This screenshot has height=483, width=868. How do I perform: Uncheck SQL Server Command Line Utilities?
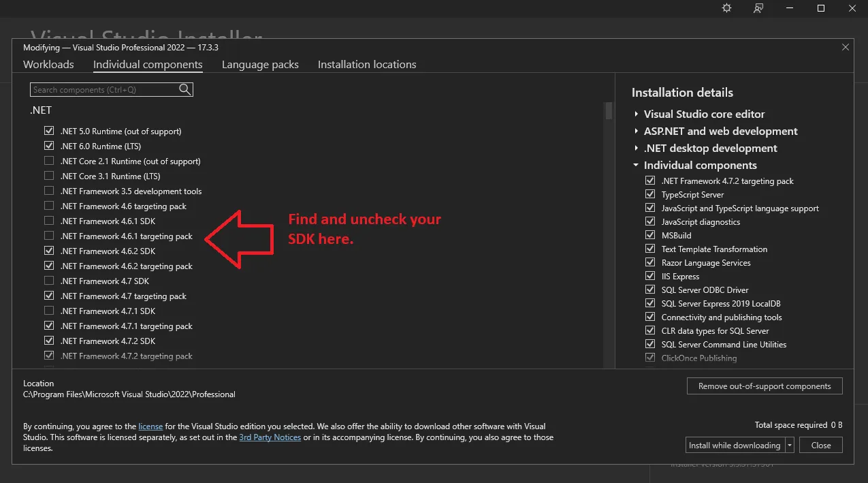(x=650, y=344)
